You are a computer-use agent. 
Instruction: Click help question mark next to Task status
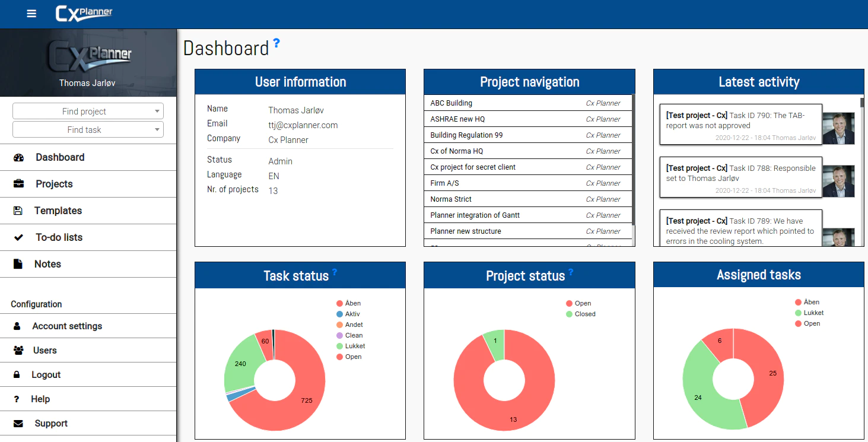point(335,272)
